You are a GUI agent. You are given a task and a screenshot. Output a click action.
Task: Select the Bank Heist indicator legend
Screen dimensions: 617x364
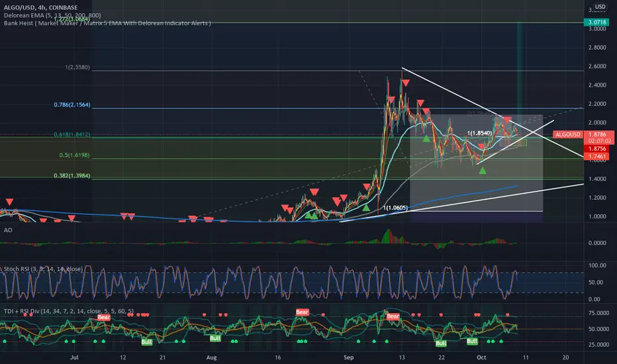pyautogui.click(x=107, y=23)
